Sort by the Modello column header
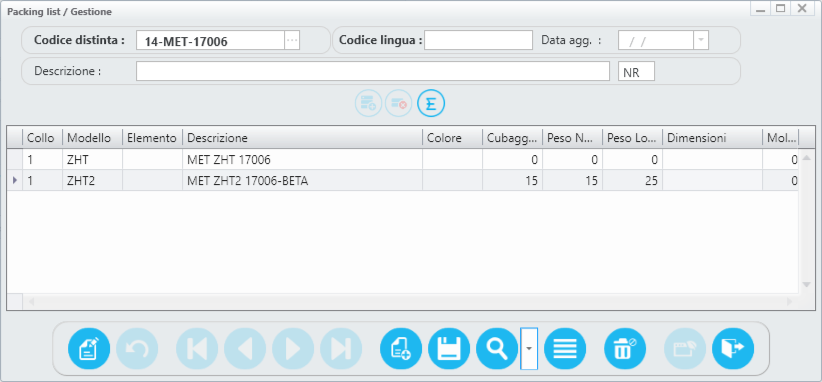The width and height of the screenshot is (822, 382). (92, 138)
